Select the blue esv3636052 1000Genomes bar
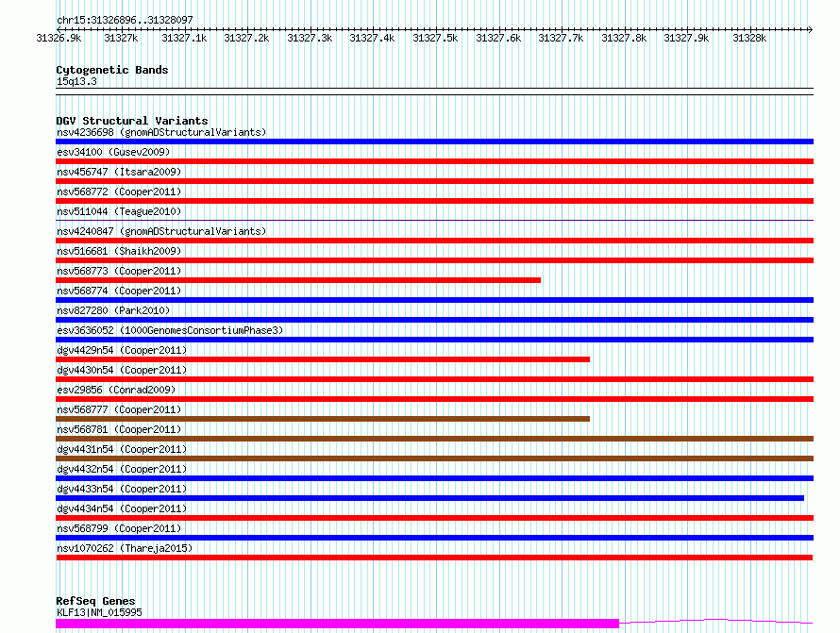 tap(434, 340)
